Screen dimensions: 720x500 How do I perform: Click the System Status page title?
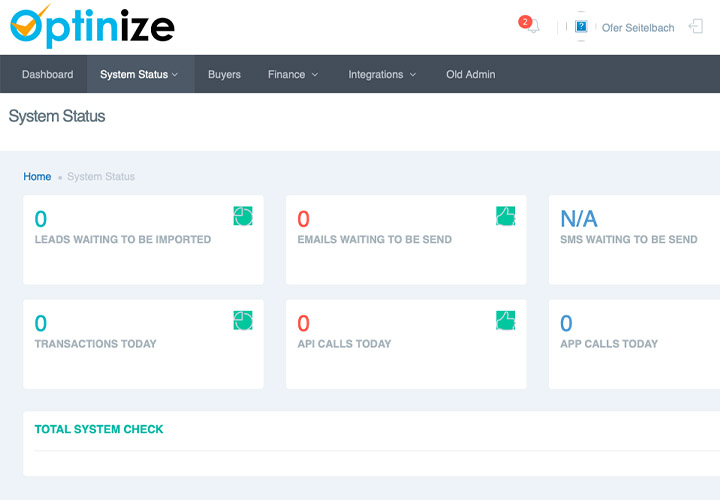pyautogui.click(x=56, y=116)
